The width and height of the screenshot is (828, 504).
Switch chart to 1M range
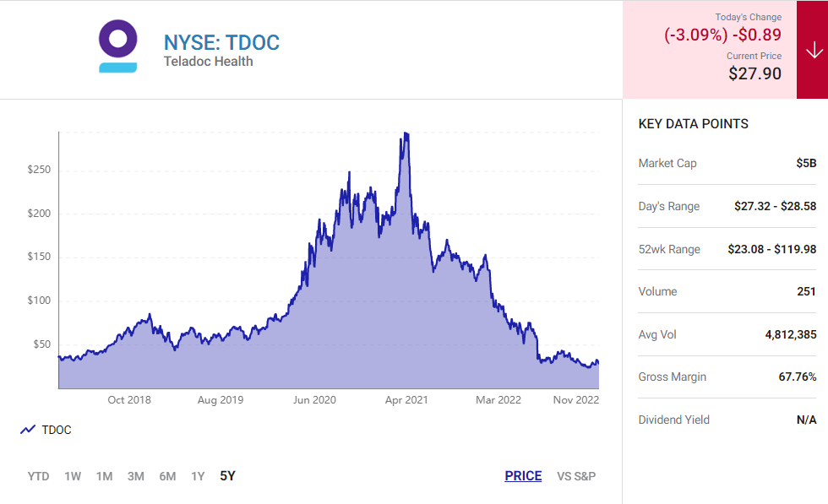click(104, 476)
